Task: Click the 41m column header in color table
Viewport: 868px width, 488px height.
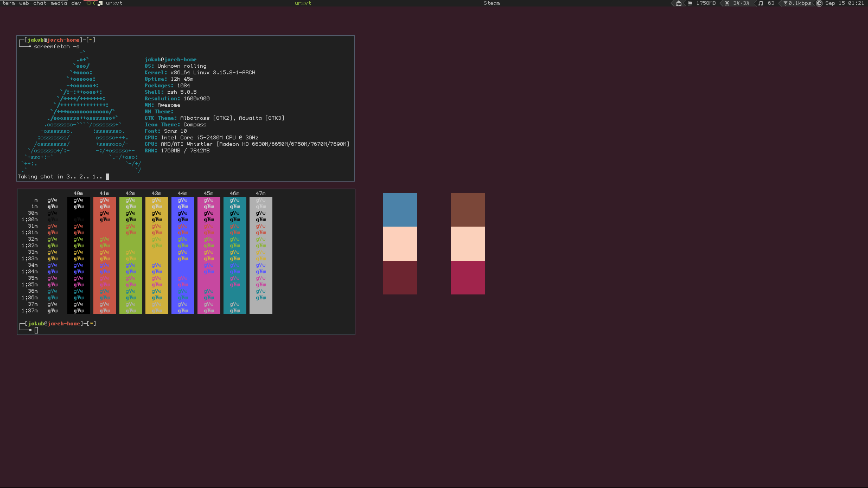Action: click(x=104, y=194)
